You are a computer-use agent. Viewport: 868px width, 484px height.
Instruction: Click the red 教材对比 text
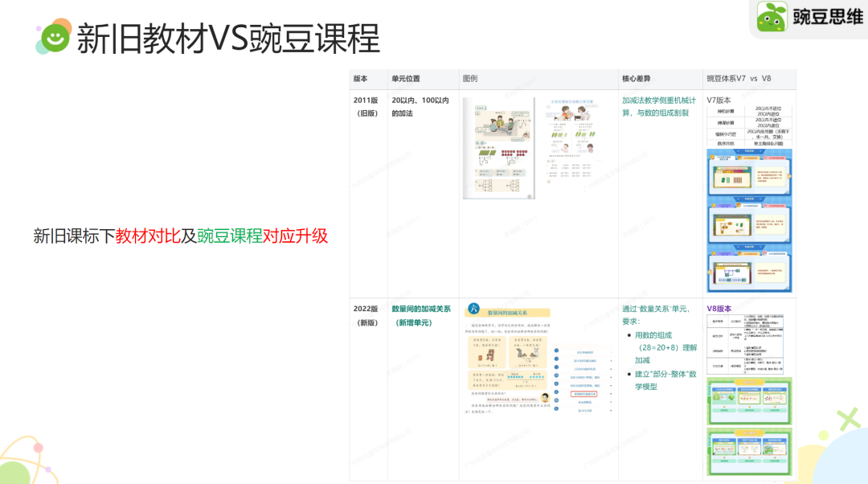(x=148, y=236)
